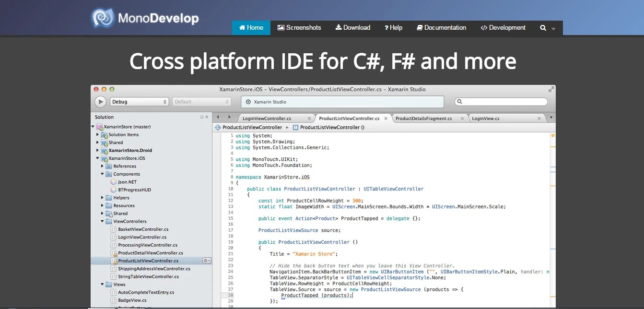Select the LoginViewController.cs file icon

(x=114, y=237)
